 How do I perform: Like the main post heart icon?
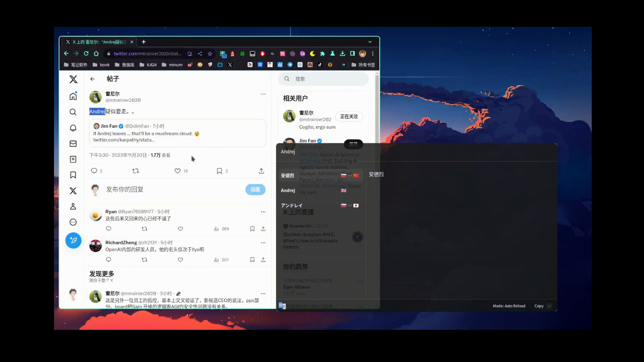click(x=177, y=171)
